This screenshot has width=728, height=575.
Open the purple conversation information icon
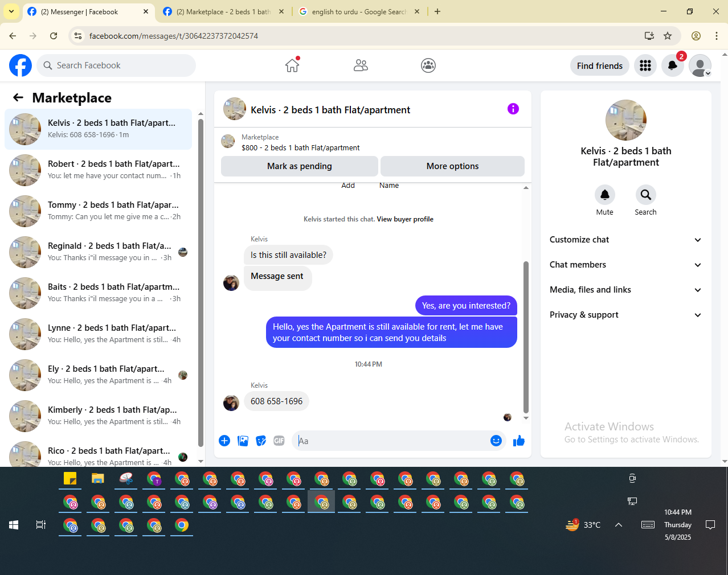pyautogui.click(x=513, y=109)
